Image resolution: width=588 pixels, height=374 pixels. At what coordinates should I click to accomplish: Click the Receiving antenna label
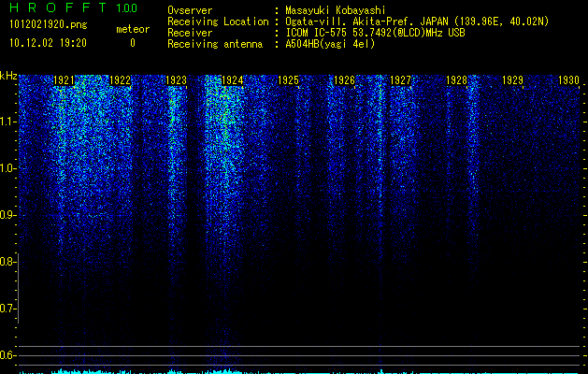(215, 44)
